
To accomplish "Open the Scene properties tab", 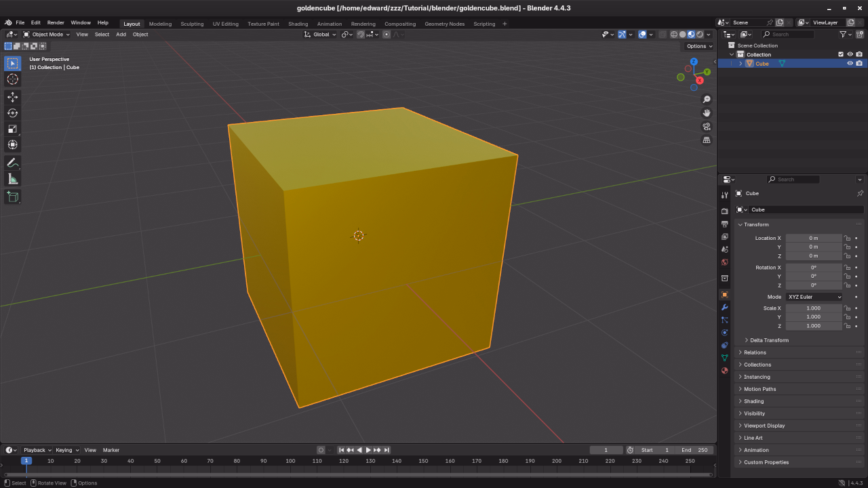I will tap(724, 249).
